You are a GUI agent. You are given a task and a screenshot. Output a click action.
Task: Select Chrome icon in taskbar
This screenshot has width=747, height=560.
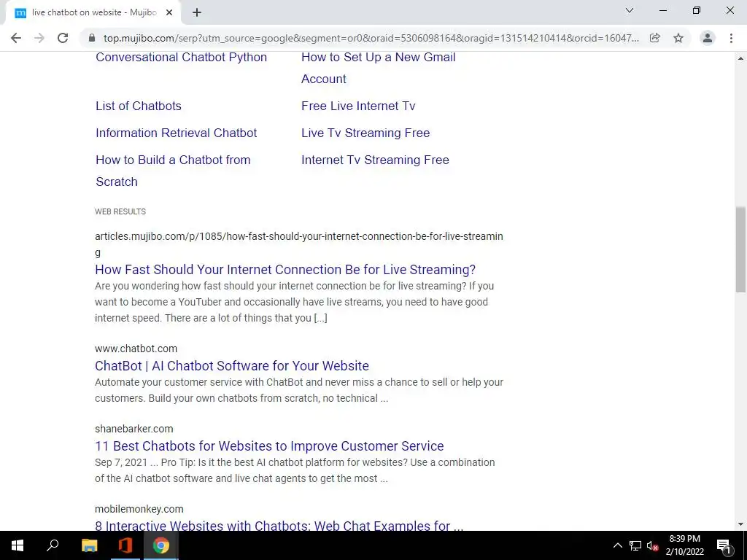point(161,545)
